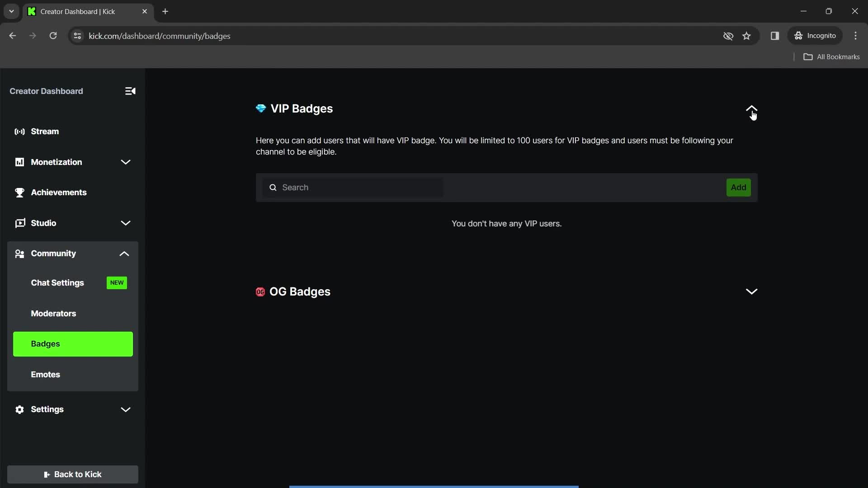Click the Monetization sidebar icon
This screenshot has height=488, width=868.
pyautogui.click(x=20, y=161)
